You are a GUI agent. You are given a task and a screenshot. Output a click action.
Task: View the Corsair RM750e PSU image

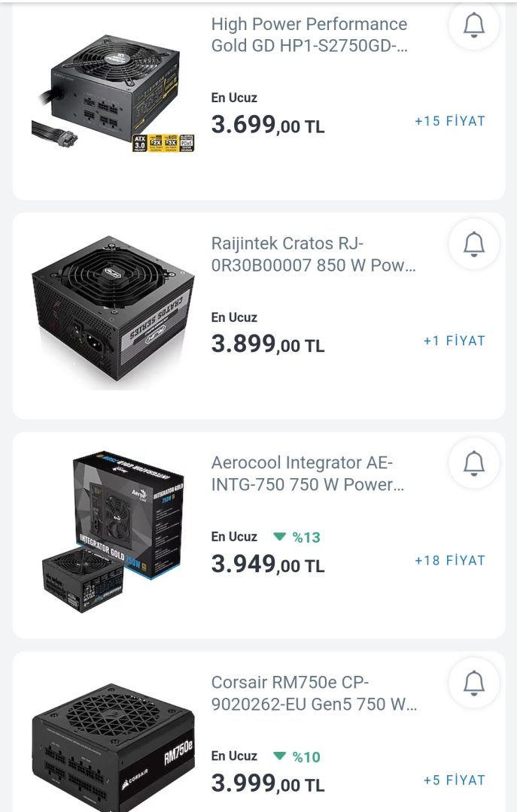113,744
